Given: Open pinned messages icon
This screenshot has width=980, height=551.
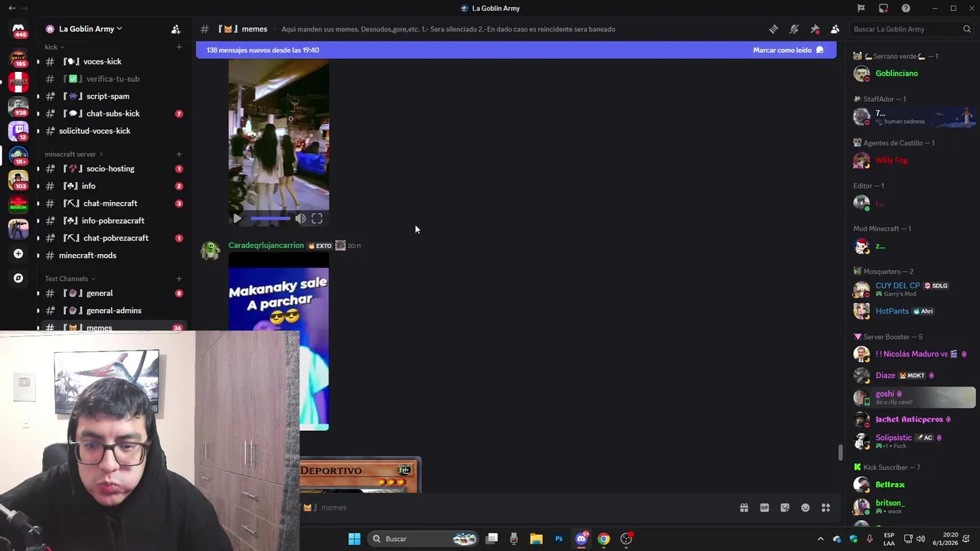Looking at the screenshot, I should 815,29.
